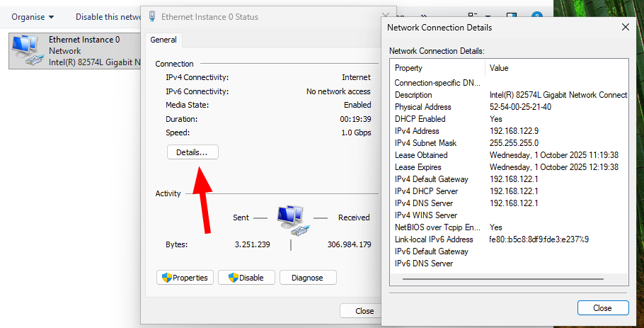Screen dimensions: 644x328
Task: Click the Ethernet Status window title icon
Action: (151, 16)
